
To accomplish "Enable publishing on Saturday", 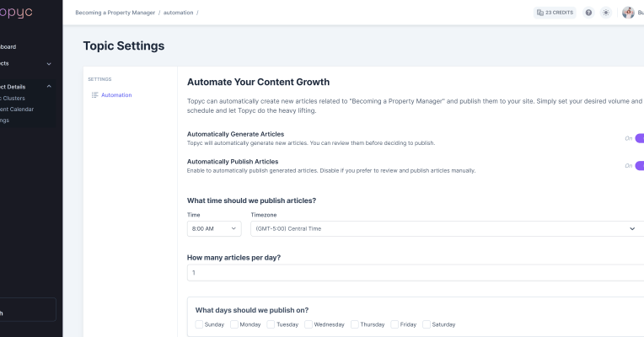I will click(x=427, y=324).
